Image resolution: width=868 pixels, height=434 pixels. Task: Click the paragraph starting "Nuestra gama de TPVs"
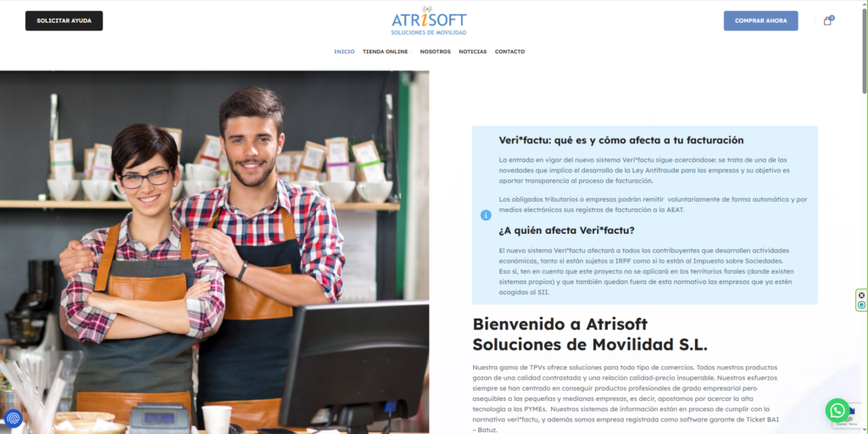(626, 398)
